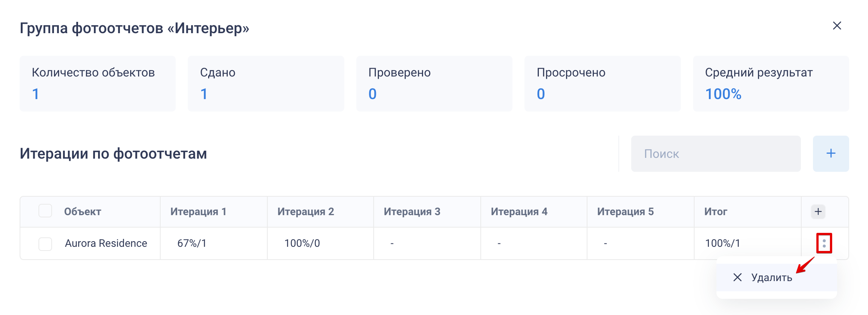This screenshot has height=315, width=868.
Task: Click the Итерация 1 column header
Action: [198, 211]
